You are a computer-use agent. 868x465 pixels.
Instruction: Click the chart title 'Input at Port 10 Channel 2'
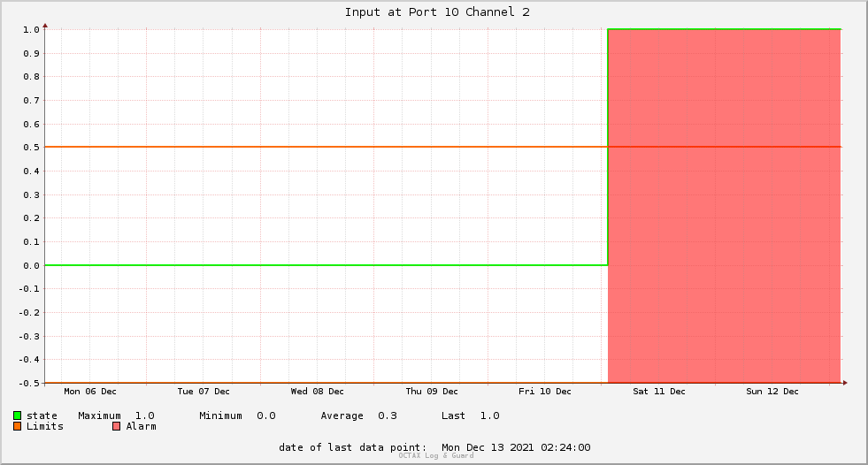click(437, 12)
